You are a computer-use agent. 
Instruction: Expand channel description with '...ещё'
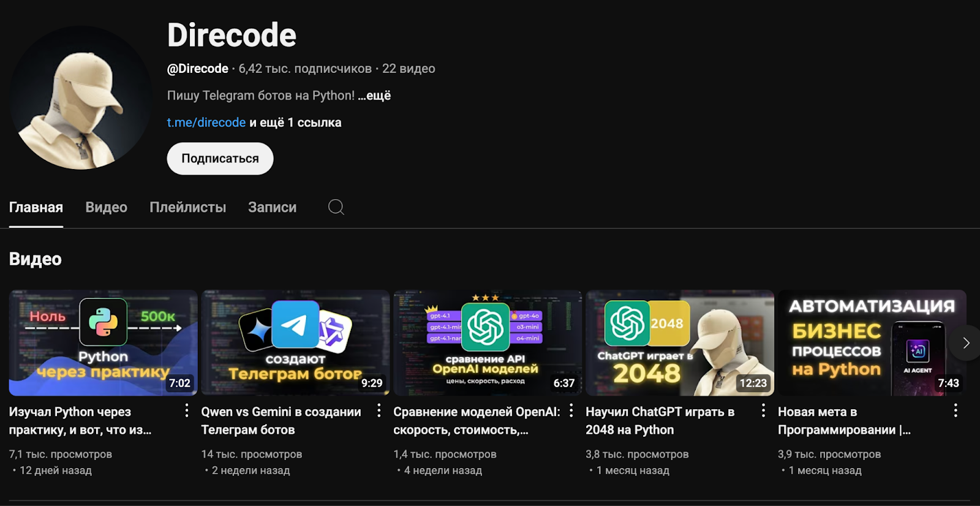374,96
